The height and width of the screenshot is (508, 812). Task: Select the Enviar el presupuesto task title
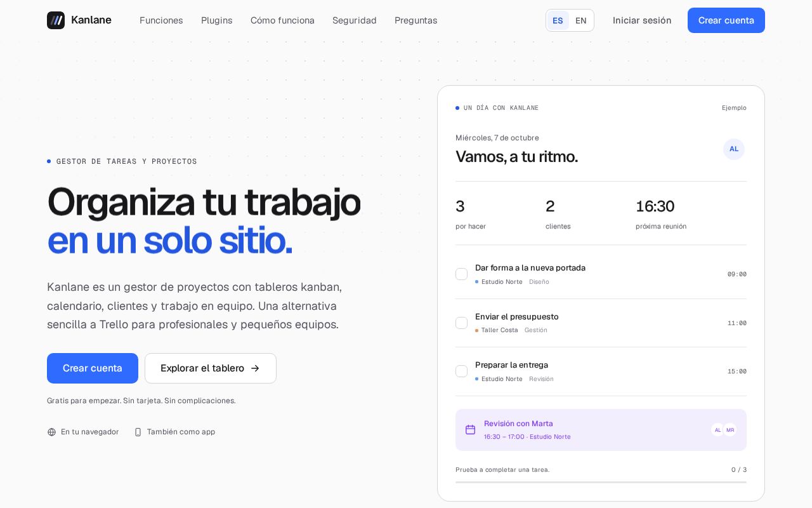(517, 317)
